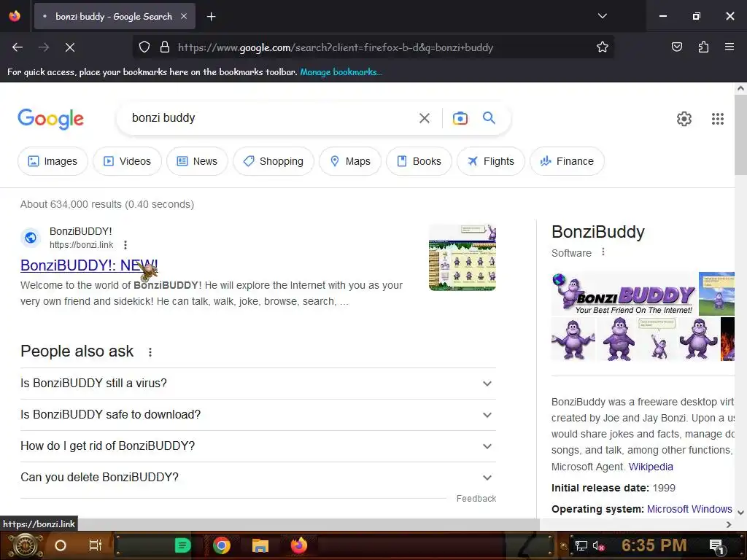Clear the search box text
The height and width of the screenshot is (560, 747).
pyautogui.click(x=424, y=118)
